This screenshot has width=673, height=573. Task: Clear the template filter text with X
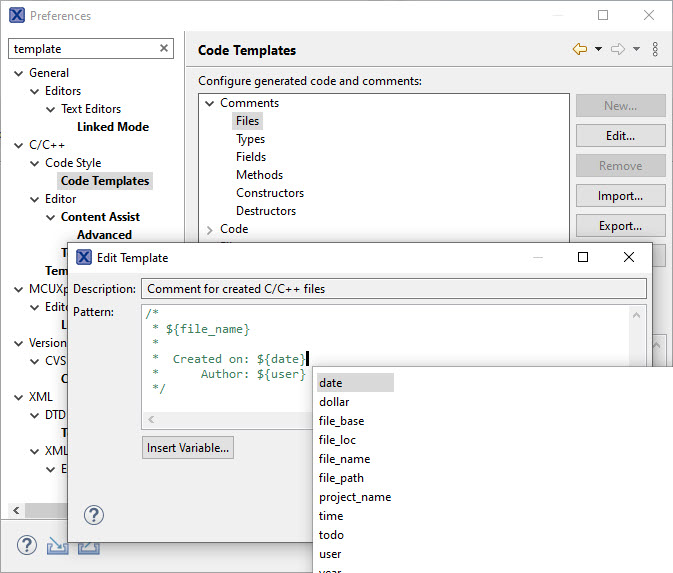[164, 48]
